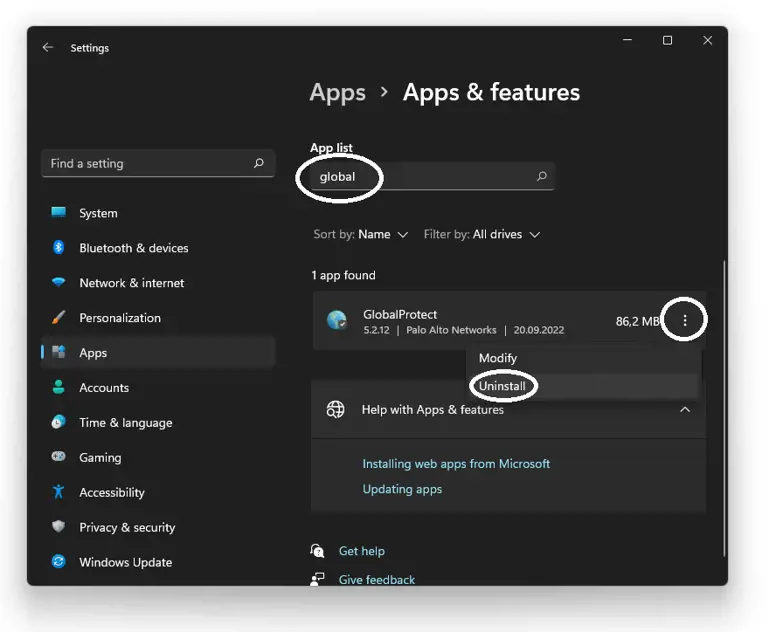Click the Get help link
This screenshot has width=768, height=632.
coord(361,551)
